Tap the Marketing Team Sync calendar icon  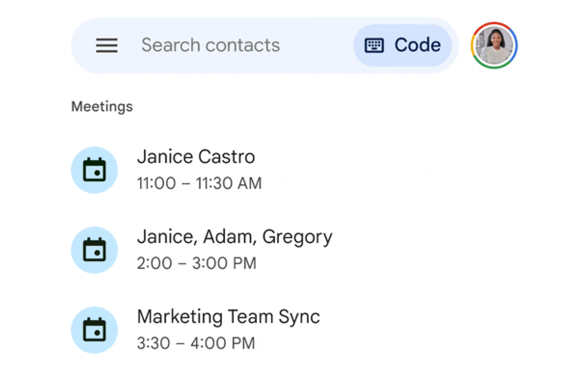point(94,330)
